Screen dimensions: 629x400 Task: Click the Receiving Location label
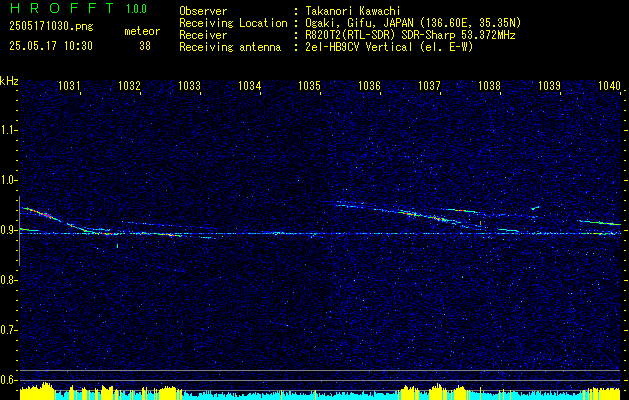click(x=233, y=23)
